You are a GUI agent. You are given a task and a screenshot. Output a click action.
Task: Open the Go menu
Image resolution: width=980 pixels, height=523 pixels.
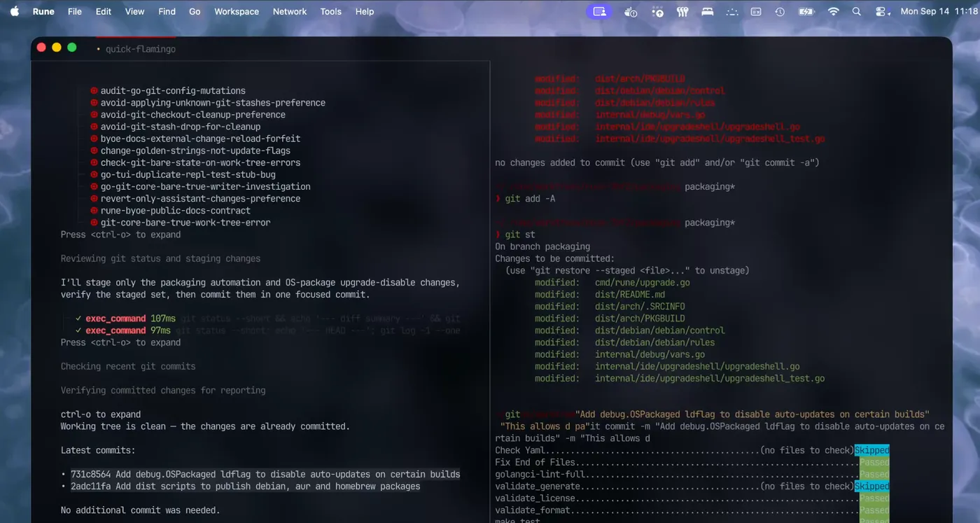point(195,11)
